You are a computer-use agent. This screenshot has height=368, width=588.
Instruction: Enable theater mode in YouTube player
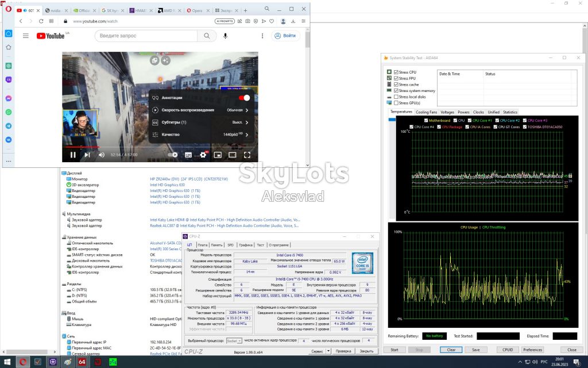click(233, 155)
